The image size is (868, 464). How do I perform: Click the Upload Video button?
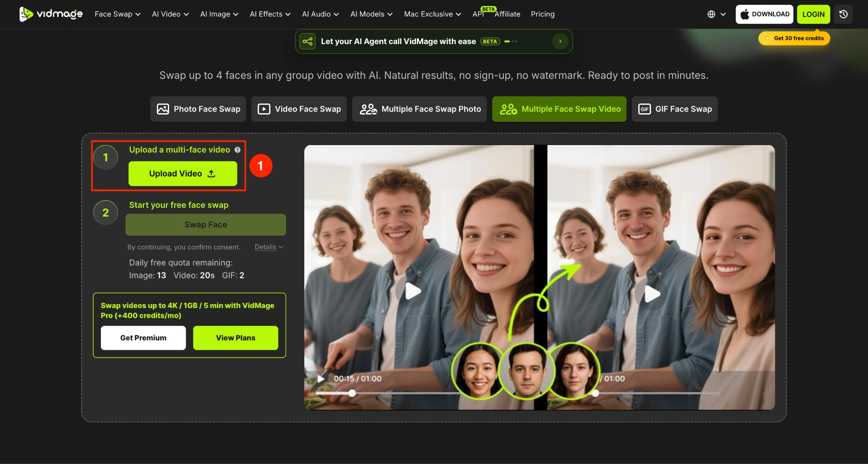click(x=183, y=173)
